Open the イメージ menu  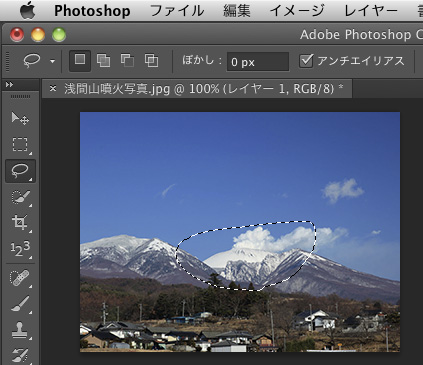pyautogui.click(x=297, y=11)
